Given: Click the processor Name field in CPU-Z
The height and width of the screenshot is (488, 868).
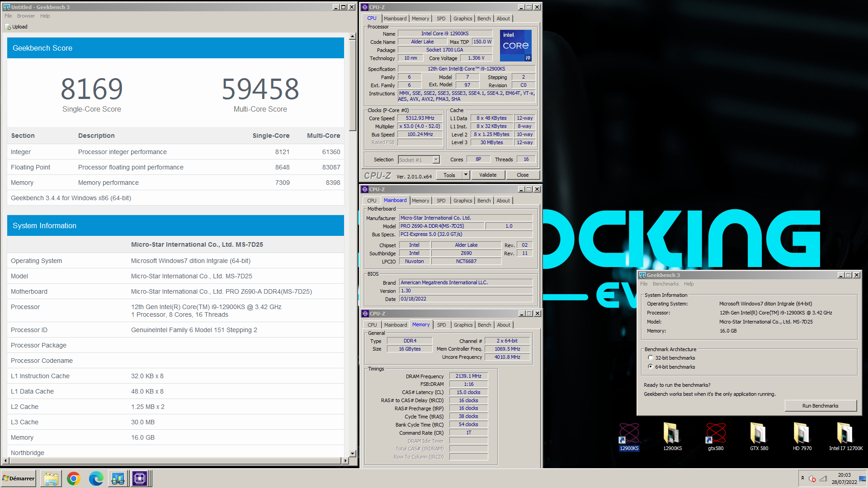Looking at the screenshot, I should click(445, 33).
